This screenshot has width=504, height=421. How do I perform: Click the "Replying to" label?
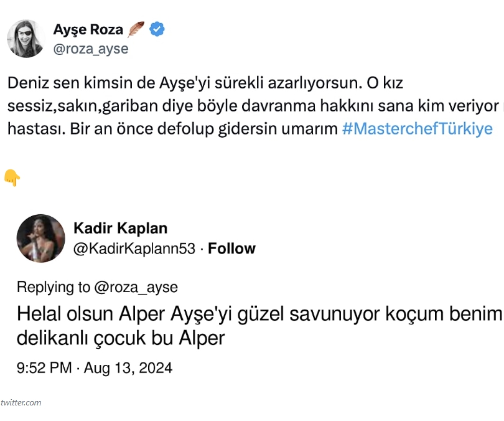(x=54, y=287)
